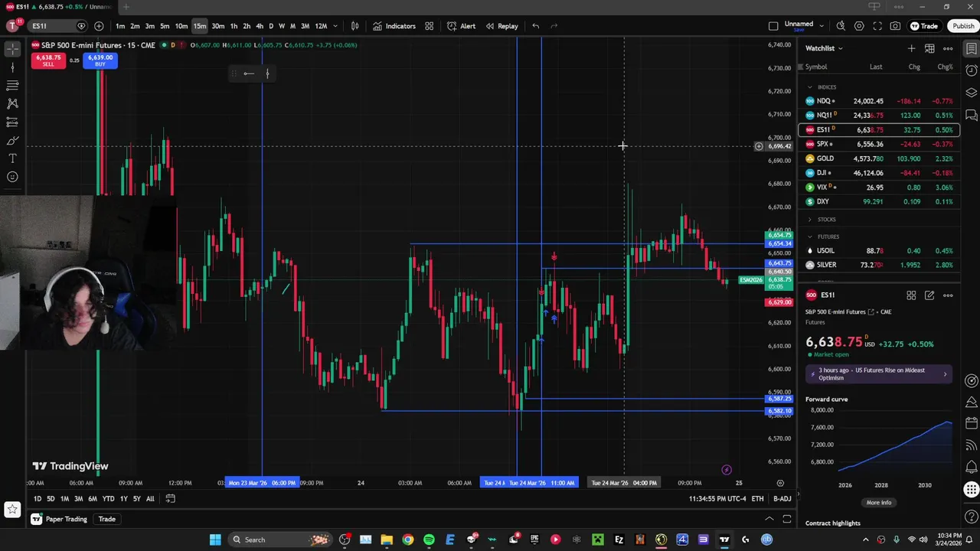Expand more timeframe intervals dropdown
The width and height of the screenshot is (980, 551).
pos(335,26)
